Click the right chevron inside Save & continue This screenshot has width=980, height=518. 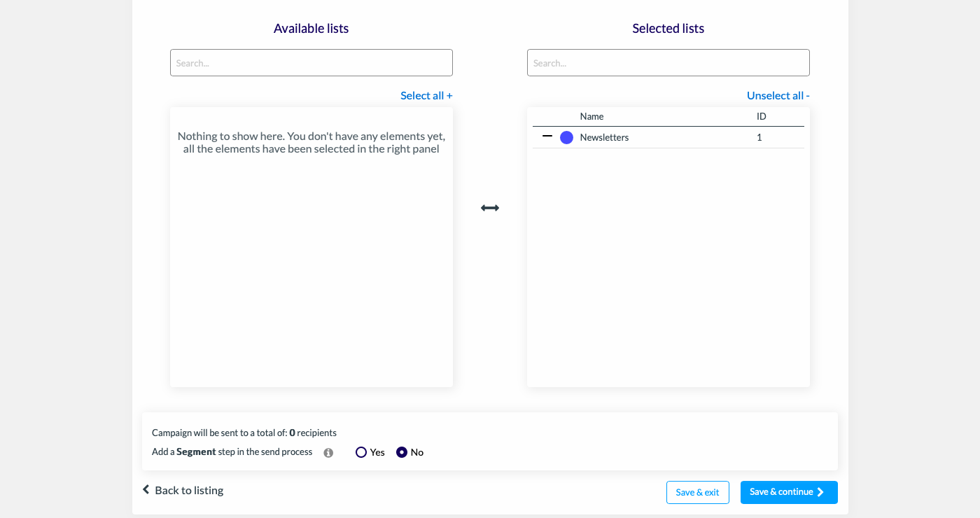pyautogui.click(x=820, y=492)
